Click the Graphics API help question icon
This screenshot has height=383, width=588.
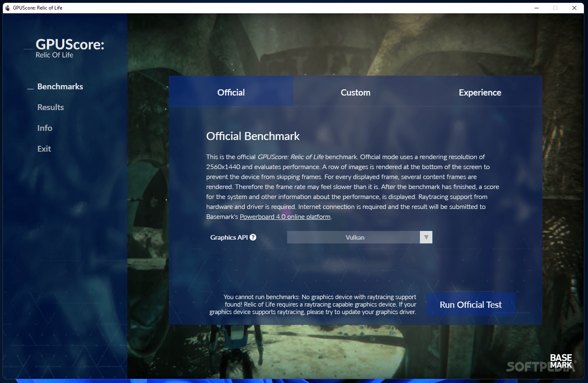pos(253,237)
